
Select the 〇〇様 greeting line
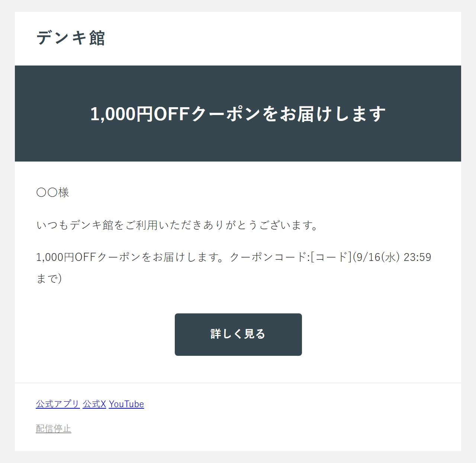click(52, 192)
